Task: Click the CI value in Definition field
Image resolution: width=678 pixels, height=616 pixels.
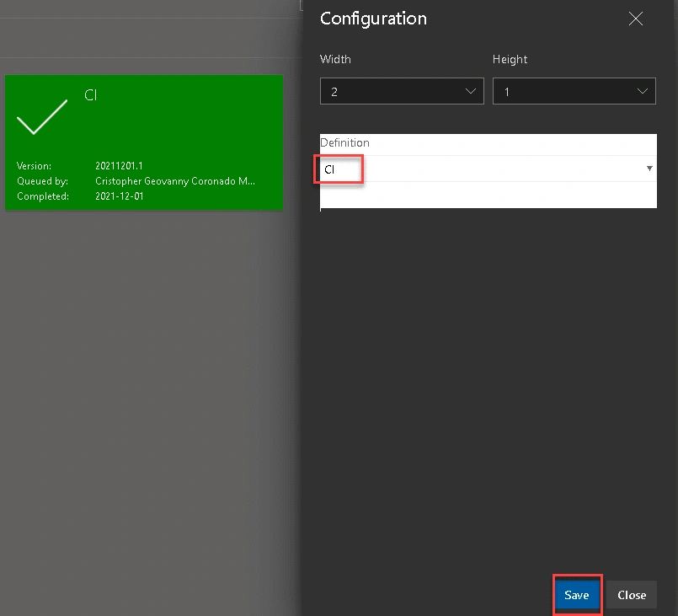Action: click(329, 169)
